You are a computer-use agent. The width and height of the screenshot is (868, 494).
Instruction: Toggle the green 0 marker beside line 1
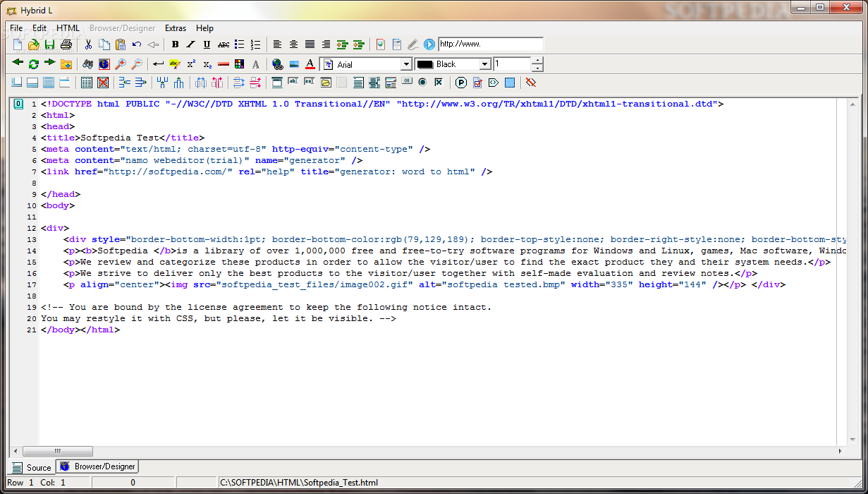pos(18,104)
